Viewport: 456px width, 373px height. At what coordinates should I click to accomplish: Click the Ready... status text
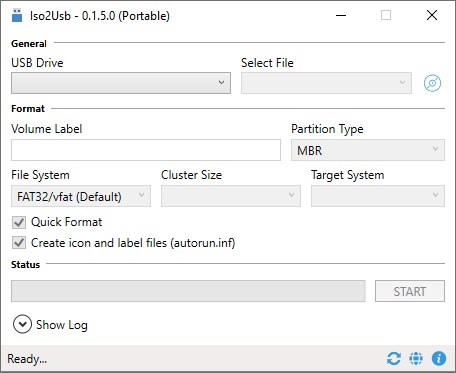(x=27, y=359)
